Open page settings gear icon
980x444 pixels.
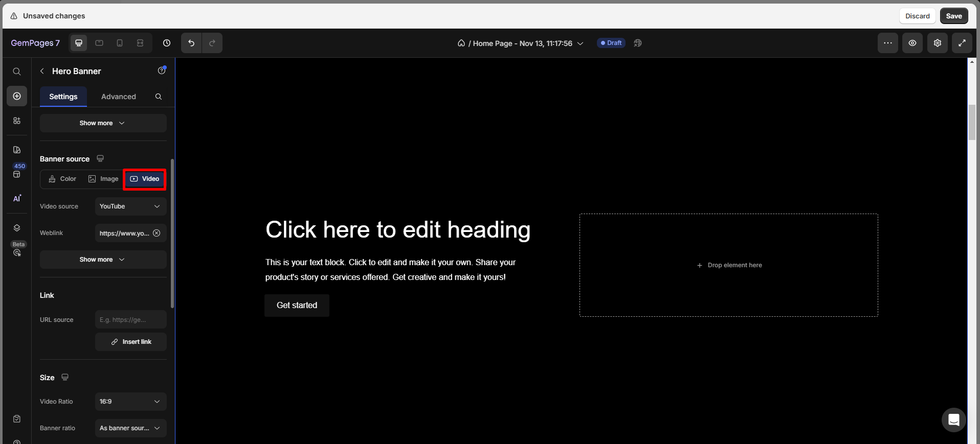pos(937,43)
